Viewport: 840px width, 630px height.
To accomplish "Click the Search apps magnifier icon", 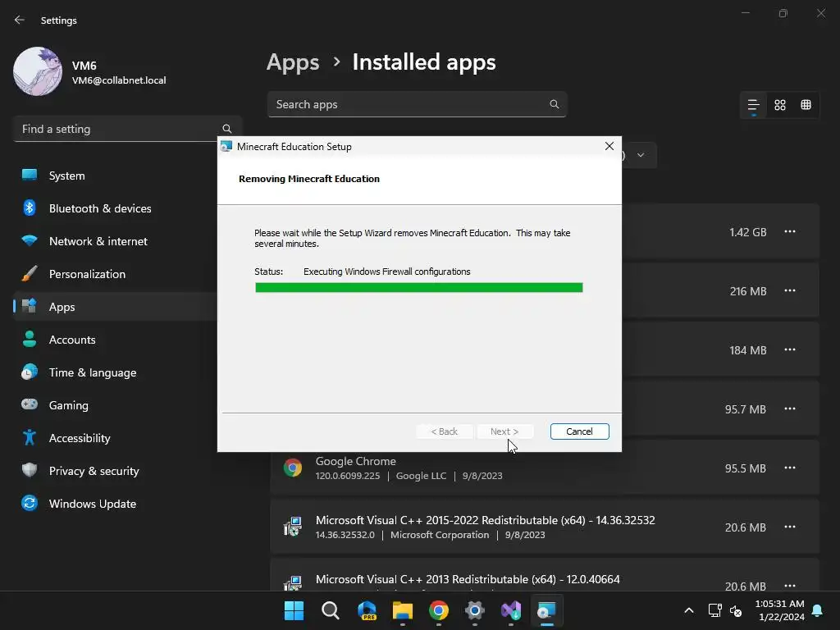I will [554, 104].
